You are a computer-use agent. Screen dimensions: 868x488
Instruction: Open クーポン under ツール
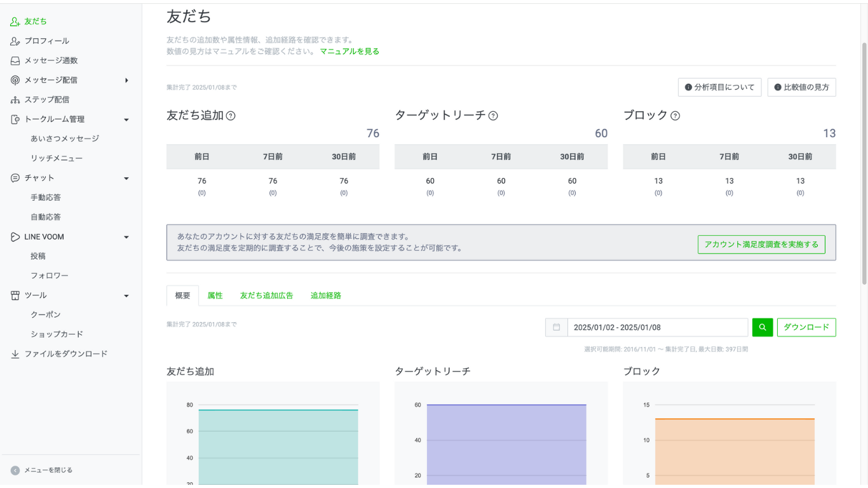pyautogui.click(x=46, y=315)
